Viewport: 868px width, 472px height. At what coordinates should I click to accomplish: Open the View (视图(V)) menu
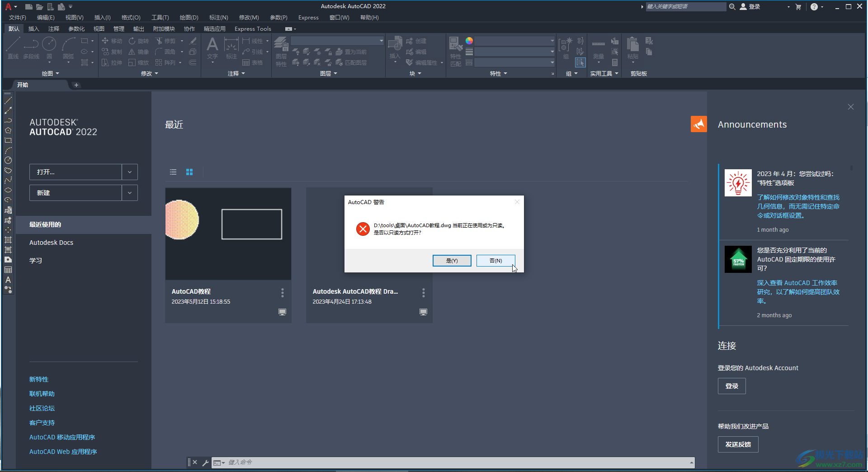click(x=74, y=18)
